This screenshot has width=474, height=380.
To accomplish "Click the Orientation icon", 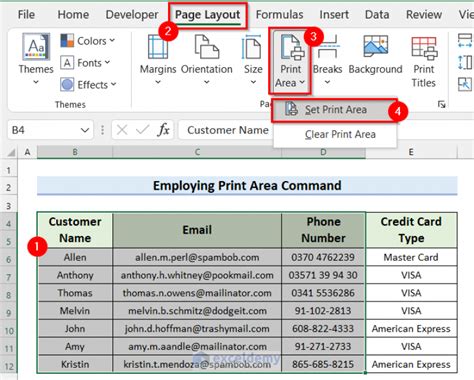I will click(x=207, y=47).
